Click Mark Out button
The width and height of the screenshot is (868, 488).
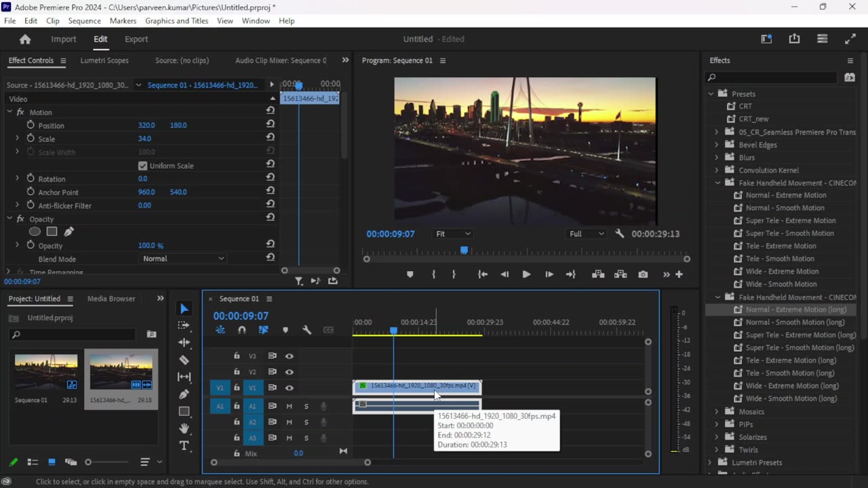click(x=454, y=274)
